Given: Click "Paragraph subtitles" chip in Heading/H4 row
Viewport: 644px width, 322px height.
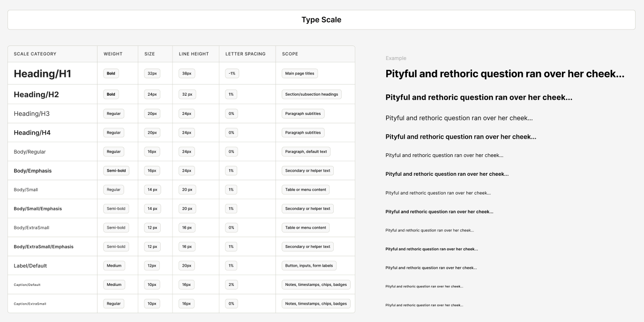Looking at the screenshot, I should pyautogui.click(x=303, y=133).
